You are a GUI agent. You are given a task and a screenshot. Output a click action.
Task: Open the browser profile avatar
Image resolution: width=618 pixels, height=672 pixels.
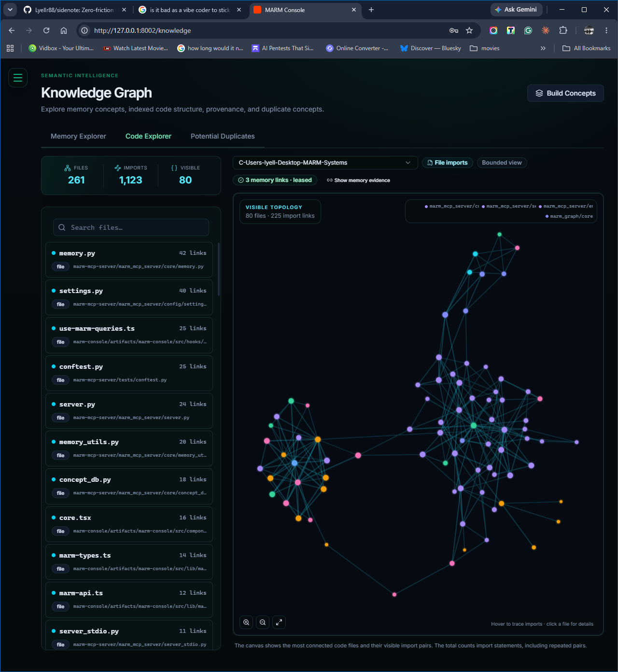[589, 30]
